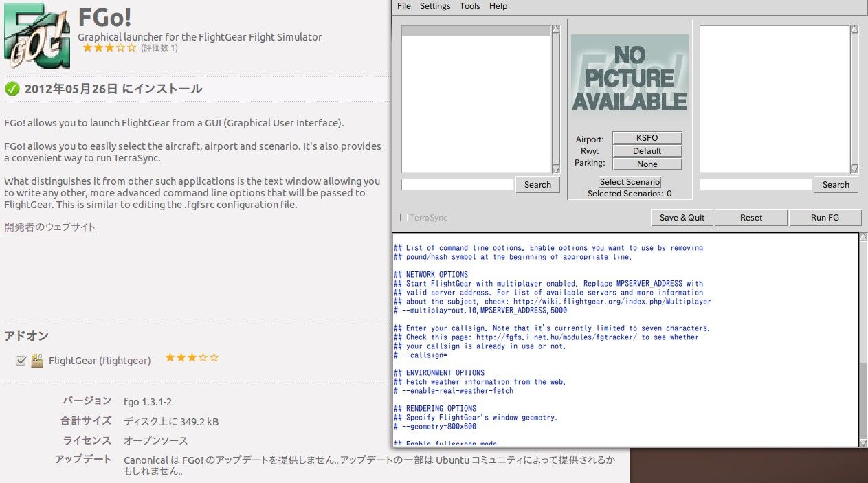Viewport: 868px width, 483px height.
Task: Click the KSFO airport button
Action: (647, 138)
